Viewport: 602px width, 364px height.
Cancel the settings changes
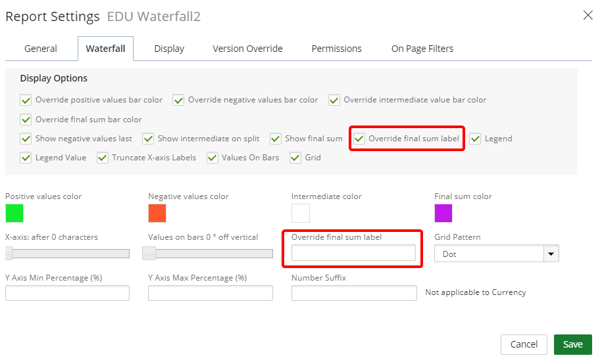point(524,344)
